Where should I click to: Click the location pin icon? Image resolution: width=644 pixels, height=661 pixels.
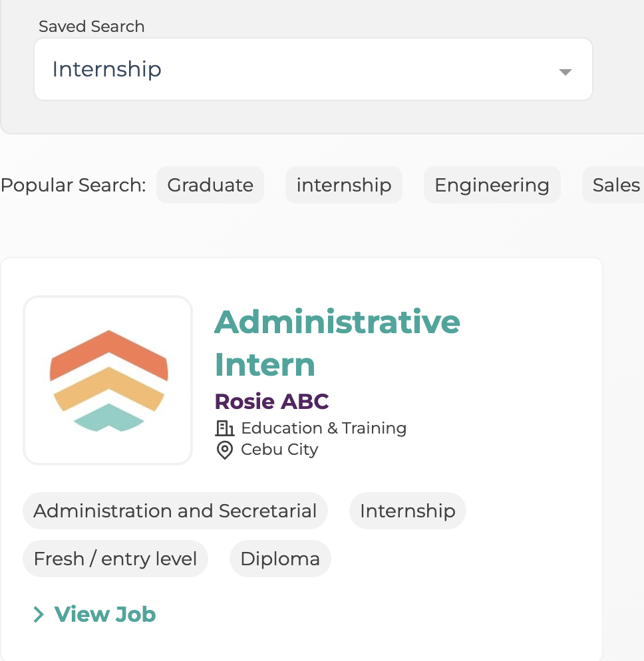(224, 450)
